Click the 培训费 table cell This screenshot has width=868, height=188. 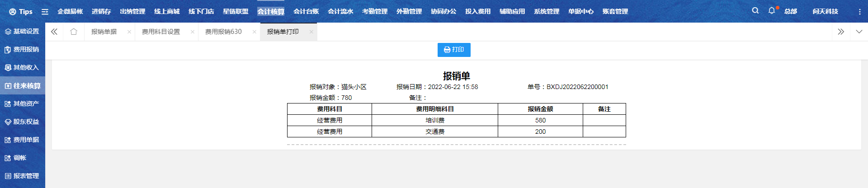click(435, 120)
